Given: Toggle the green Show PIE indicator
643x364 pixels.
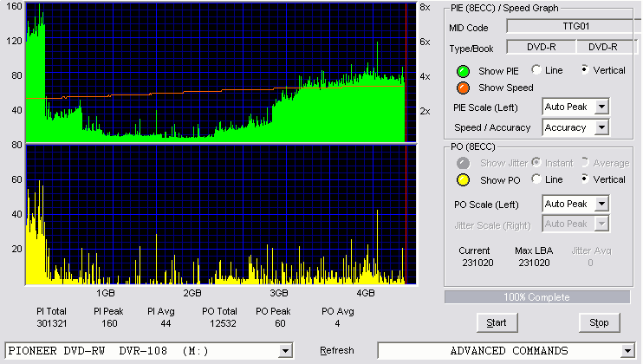Looking at the screenshot, I should pyautogui.click(x=463, y=71).
